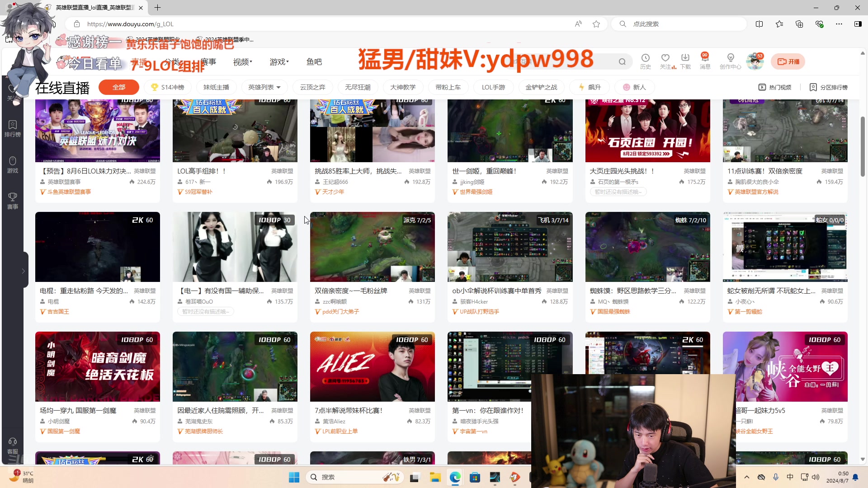Open the ALIEZ stream thumbnail
868x488 pixels.
(x=372, y=366)
